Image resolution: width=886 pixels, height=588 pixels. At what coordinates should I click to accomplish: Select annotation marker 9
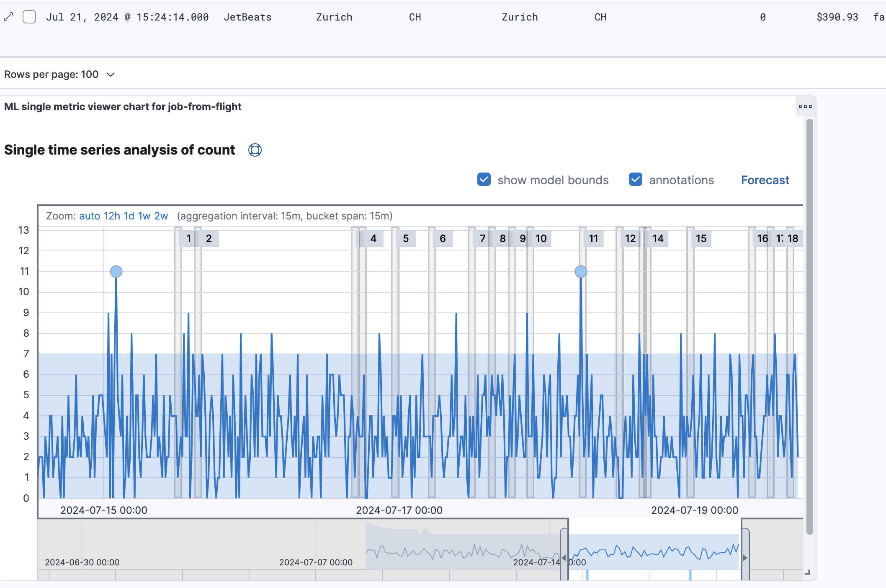tap(523, 239)
